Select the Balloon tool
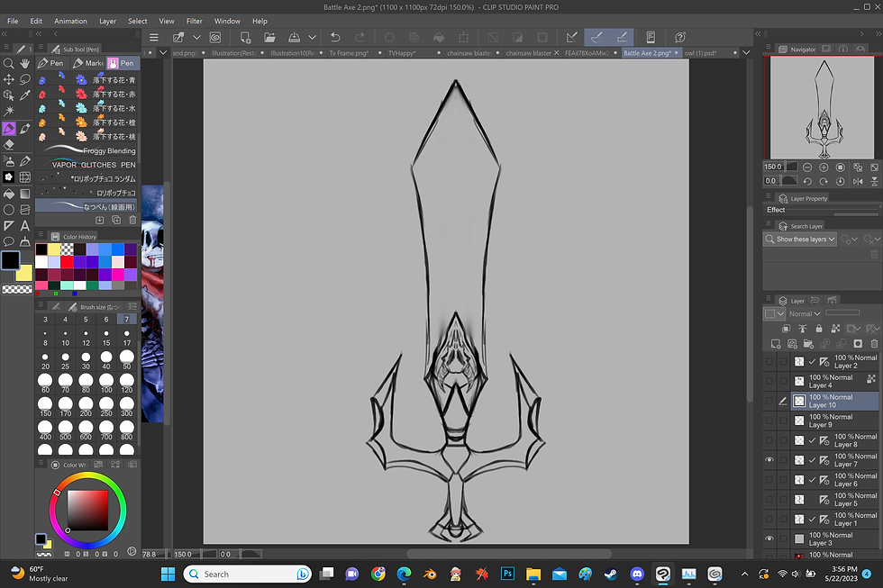The height and width of the screenshot is (588, 883). pos(8,242)
